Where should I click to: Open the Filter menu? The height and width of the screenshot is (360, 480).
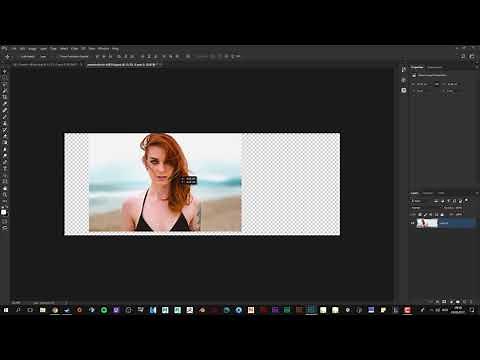point(75,49)
